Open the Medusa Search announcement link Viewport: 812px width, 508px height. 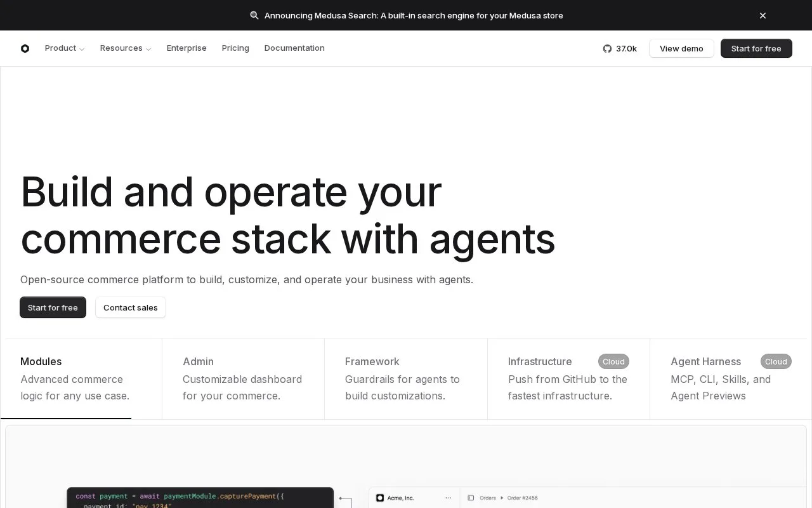[414, 15]
